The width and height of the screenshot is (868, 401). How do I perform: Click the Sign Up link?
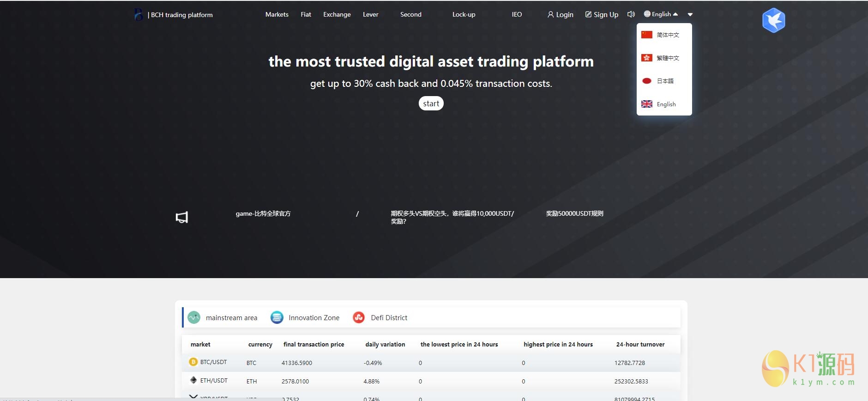click(x=602, y=14)
